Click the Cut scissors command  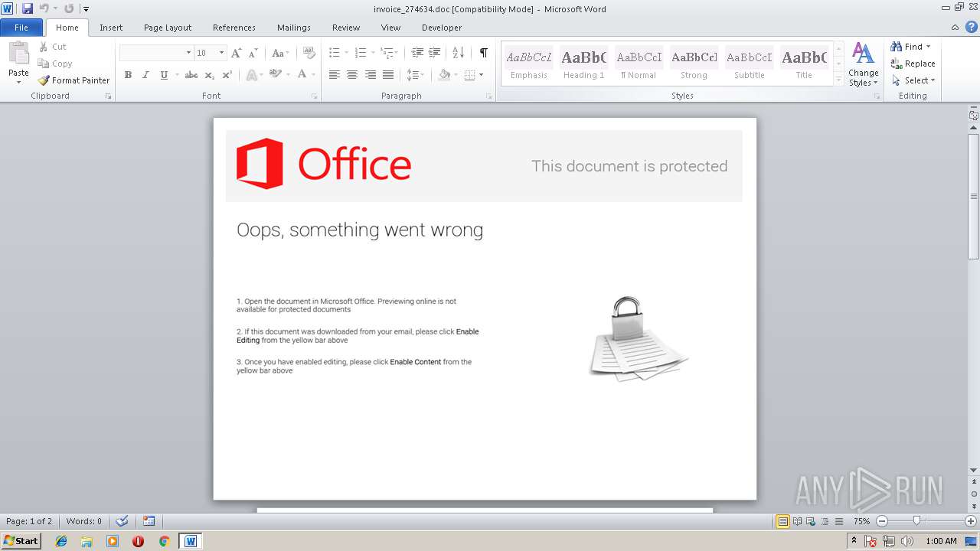coord(53,47)
